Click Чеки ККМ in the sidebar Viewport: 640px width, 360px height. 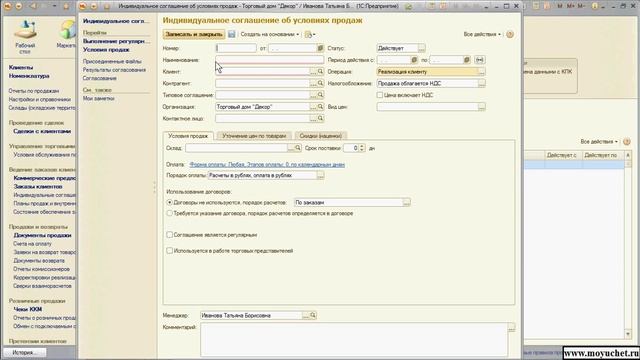click(x=28, y=309)
